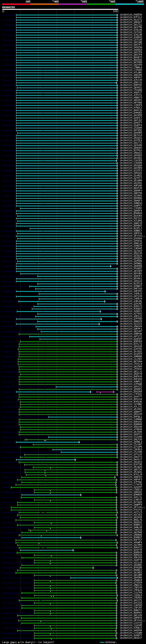
Task: Open the UniRef100_A4ZYP9 entry
Action: pyautogui.click(x=131, y=65)
